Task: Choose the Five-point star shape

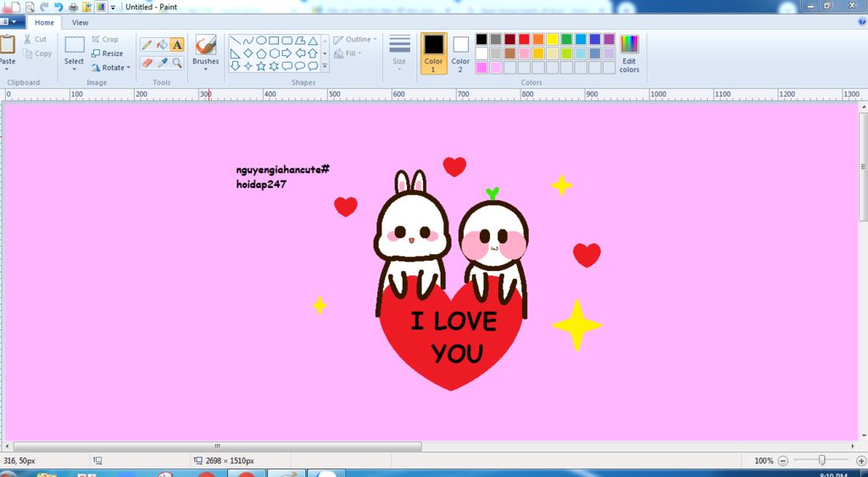Action: coord(261,66)
